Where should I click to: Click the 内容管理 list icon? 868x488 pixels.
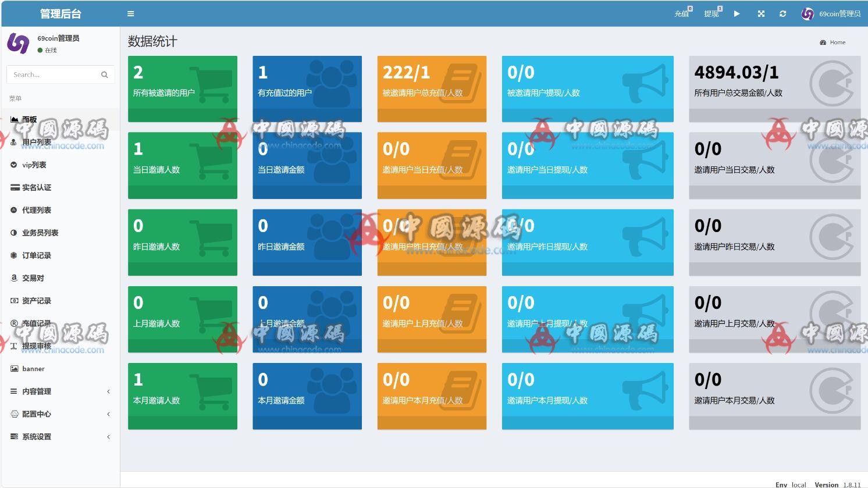coord(14,391)
